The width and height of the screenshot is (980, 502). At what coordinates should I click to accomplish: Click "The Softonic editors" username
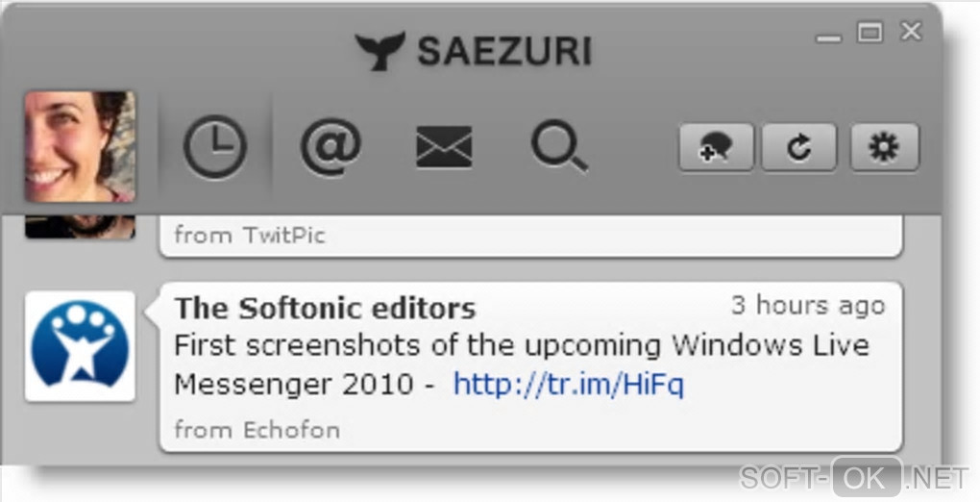pyautogui.click(x=325, y=309)
